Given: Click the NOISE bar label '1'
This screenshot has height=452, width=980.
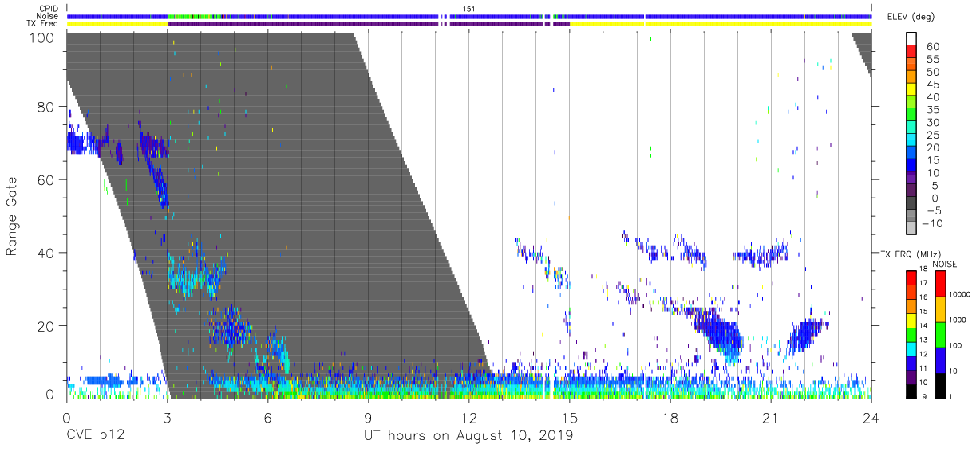Looking at the screenshot, I should 950,397.
